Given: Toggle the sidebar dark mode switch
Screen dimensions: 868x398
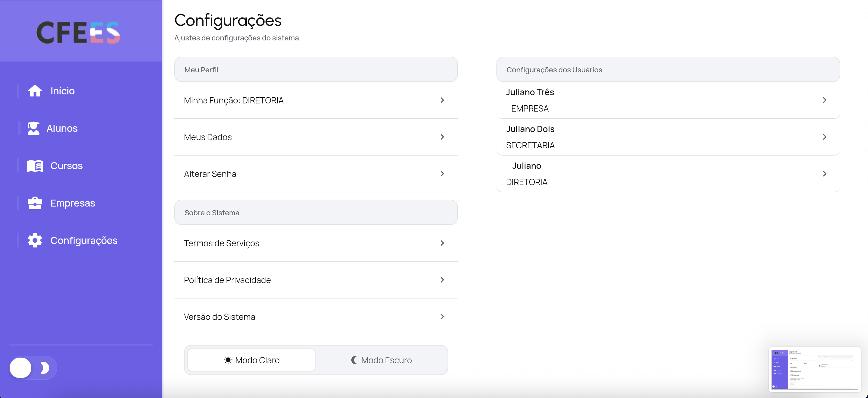Looking at the screenshot, I should pyautogui.click(x=33, y=368).
